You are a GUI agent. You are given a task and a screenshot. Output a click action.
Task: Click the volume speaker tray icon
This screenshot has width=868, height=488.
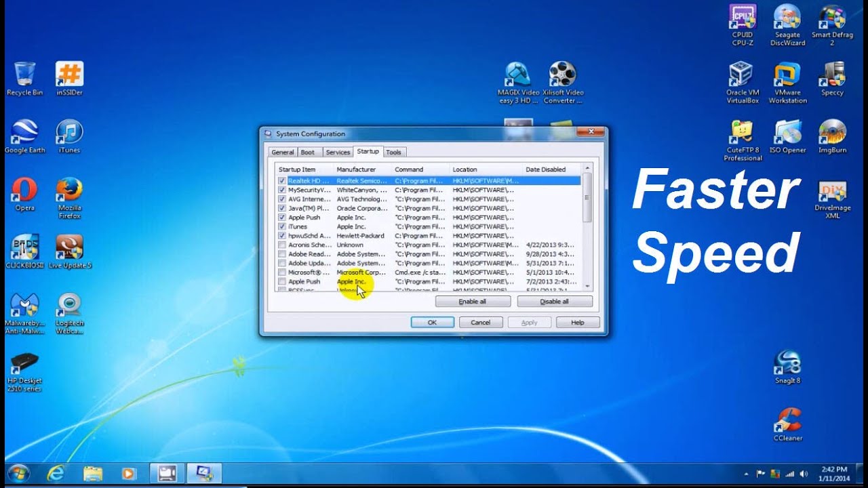(804, 474)
